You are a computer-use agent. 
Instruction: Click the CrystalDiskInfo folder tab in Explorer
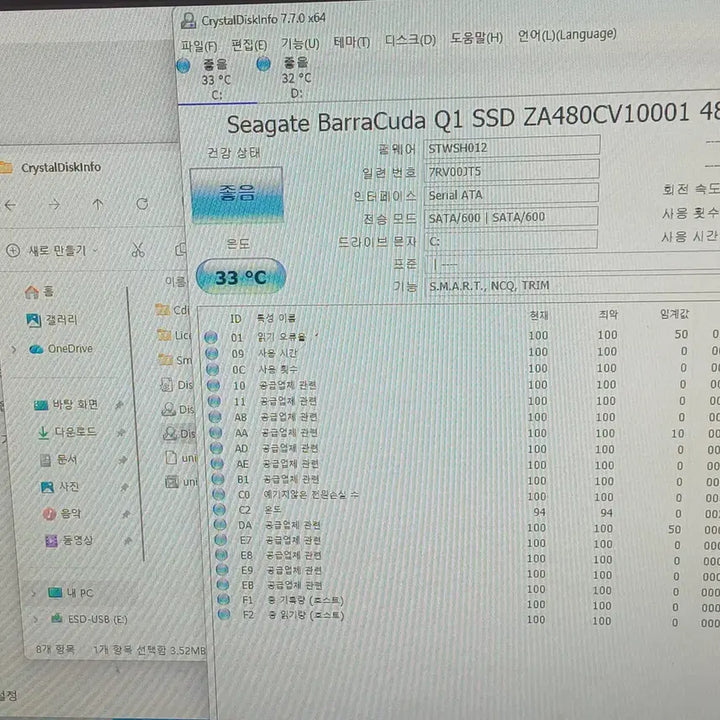[x=51, y=168]
